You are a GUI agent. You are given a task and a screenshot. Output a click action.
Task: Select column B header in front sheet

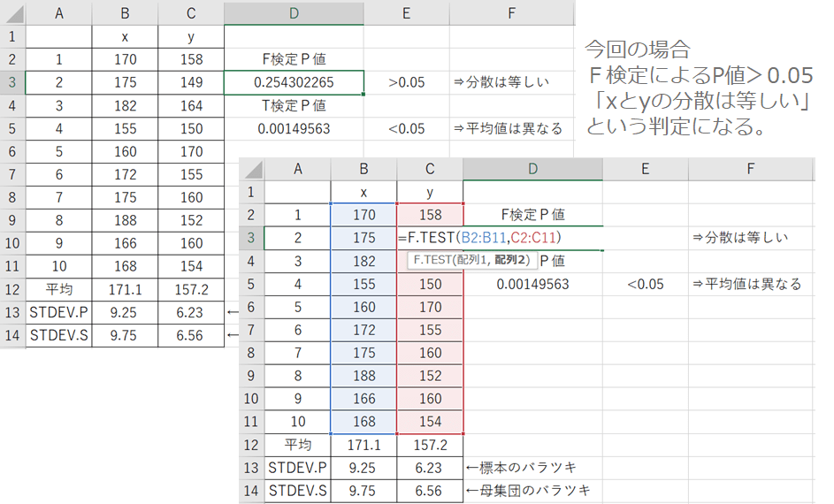pos(363,169)
